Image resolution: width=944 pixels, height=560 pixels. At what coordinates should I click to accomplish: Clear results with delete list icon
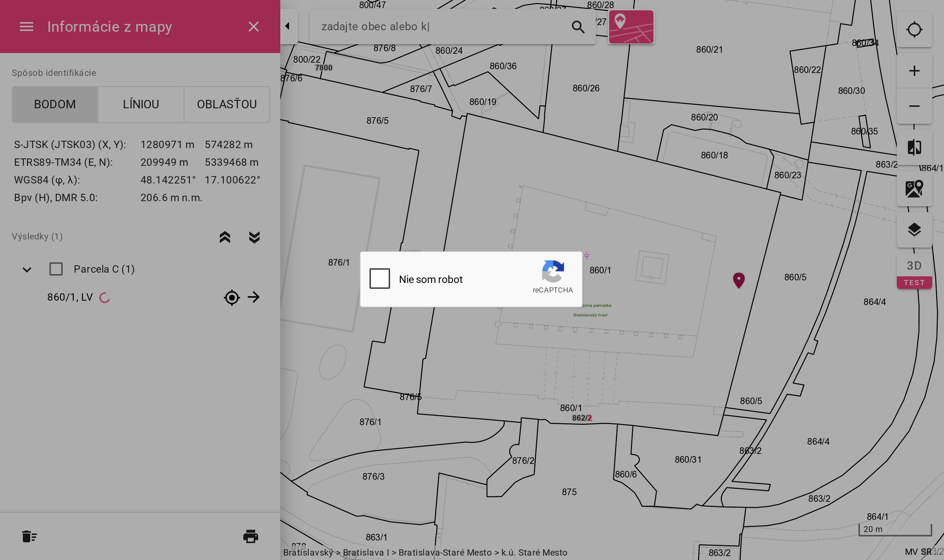[x=29, y=536]
